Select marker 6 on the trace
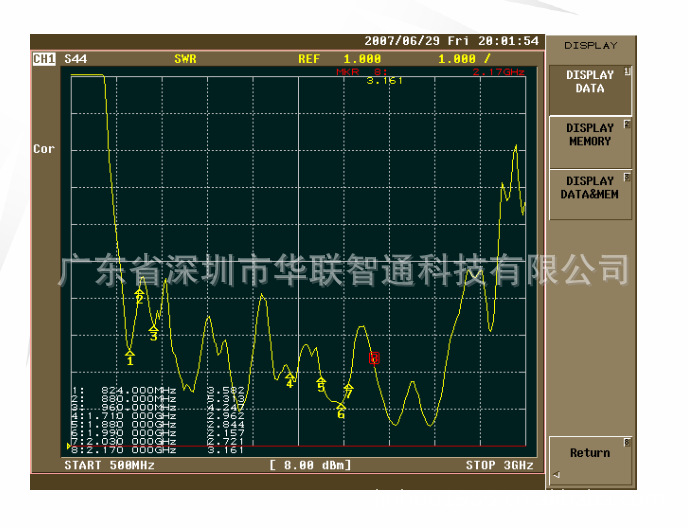Image resolution: width=688 pixels, height=528 pixels. [x=341, y=408]
